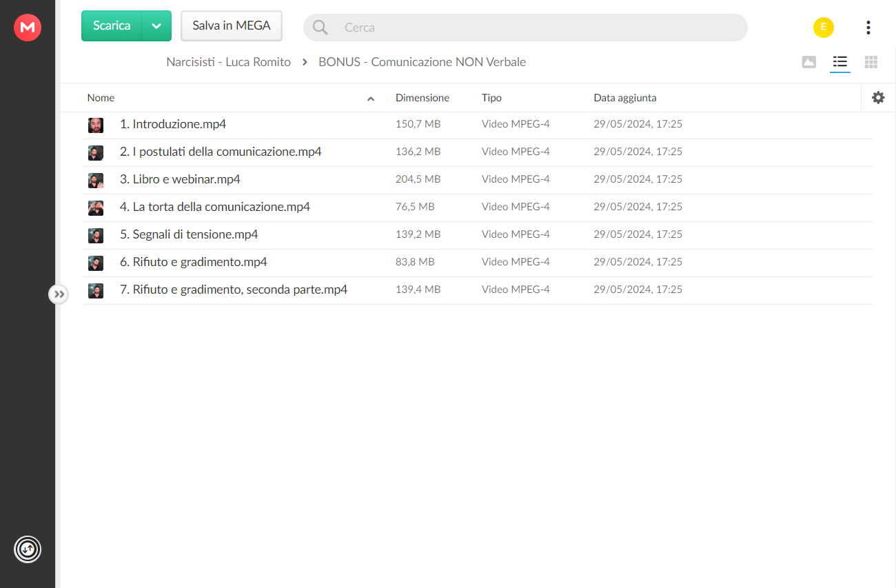Viewport: 896px width, 588px height.
Task: Click the Scarica download button
Action: pyautogui.click(x=112, y=26)
